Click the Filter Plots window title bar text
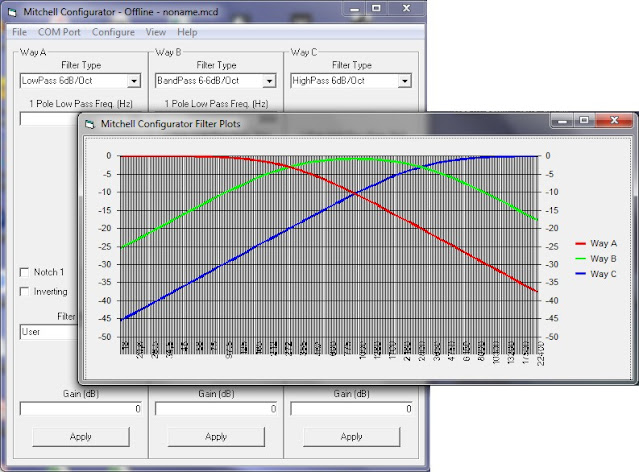This screenshot has width=639, height=472. tap(171, 124)
